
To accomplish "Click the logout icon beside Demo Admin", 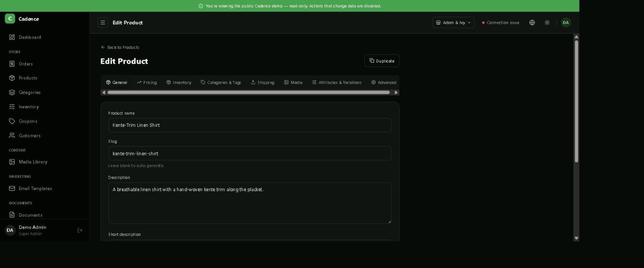I will coord(80,231).
